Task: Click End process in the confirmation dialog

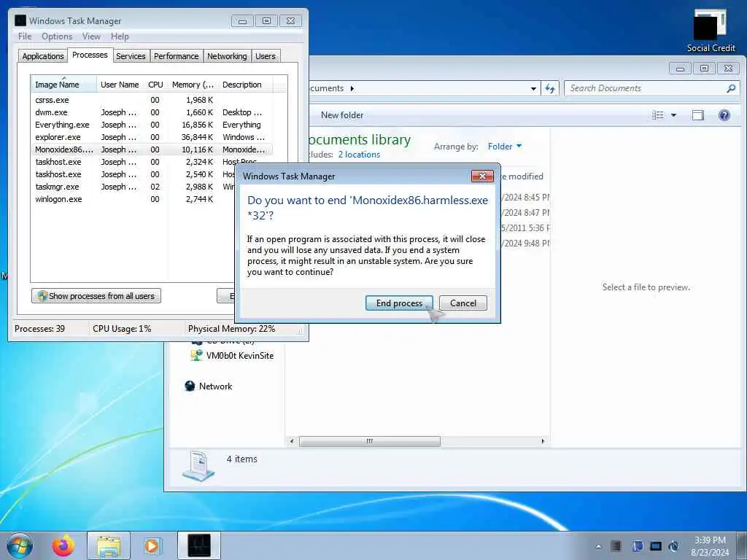Action: tap(399, 303)
